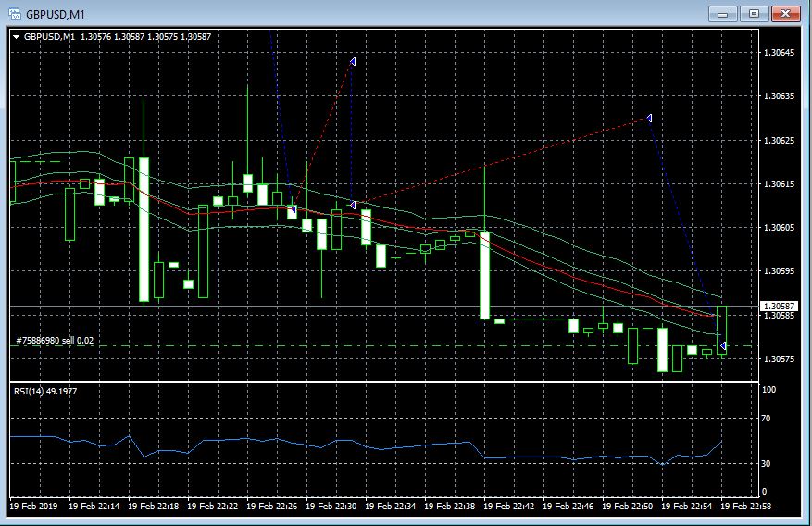Viewport: 812px width, 526px height.
Task: Click the 19 Feb 22:22 time label
Action: [x=212, y=506]
